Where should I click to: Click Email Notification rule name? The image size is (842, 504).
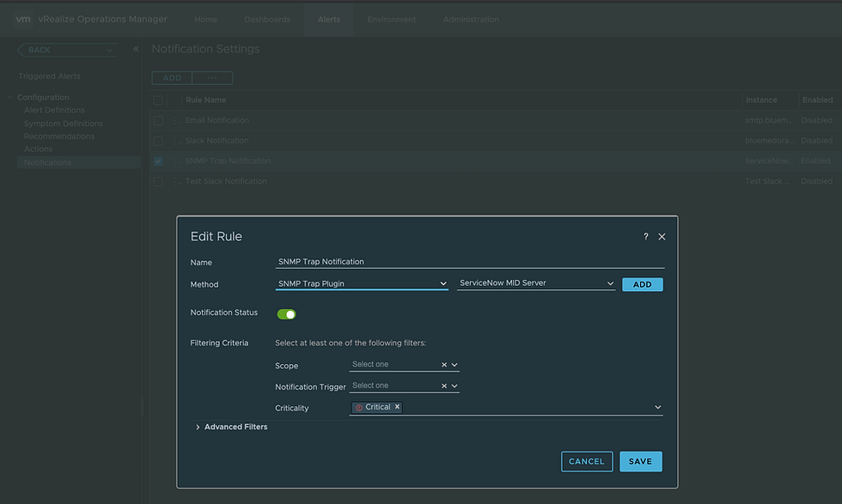(x=217, y=121)
